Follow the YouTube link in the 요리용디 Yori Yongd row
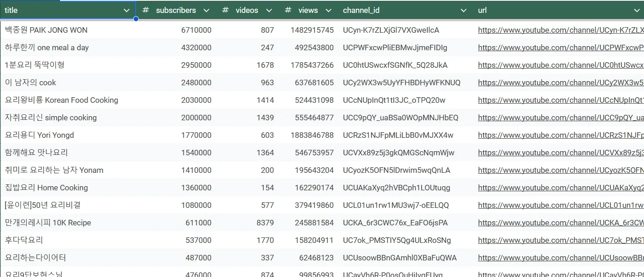The image size is (644, 277). pyautogui.click(x=561, y=135)
